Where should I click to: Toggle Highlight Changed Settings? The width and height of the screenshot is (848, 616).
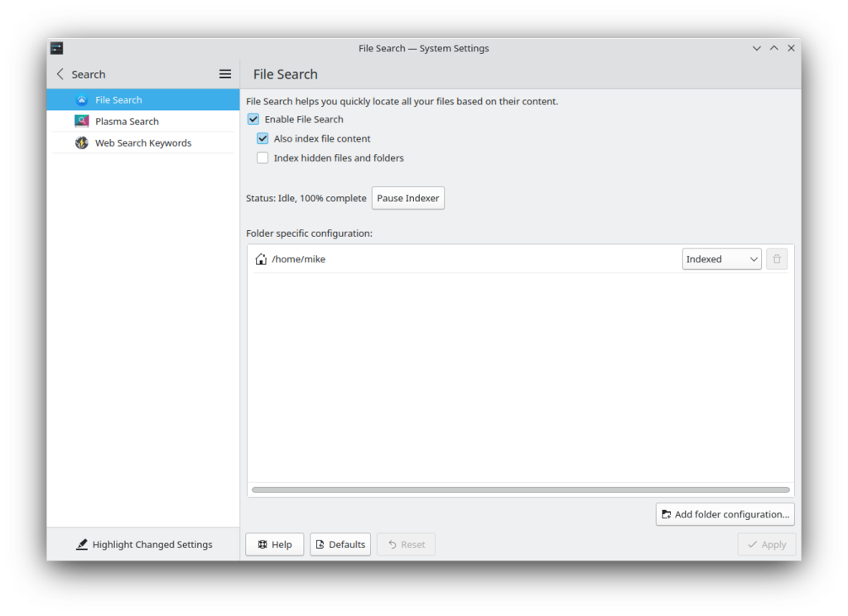click(x=143, y=545)
